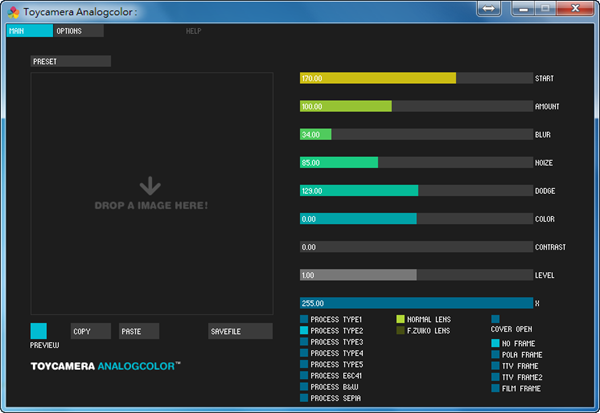600x413 pixels.
Task: Minimize the Toycamera window
Action: click(524, 8)
